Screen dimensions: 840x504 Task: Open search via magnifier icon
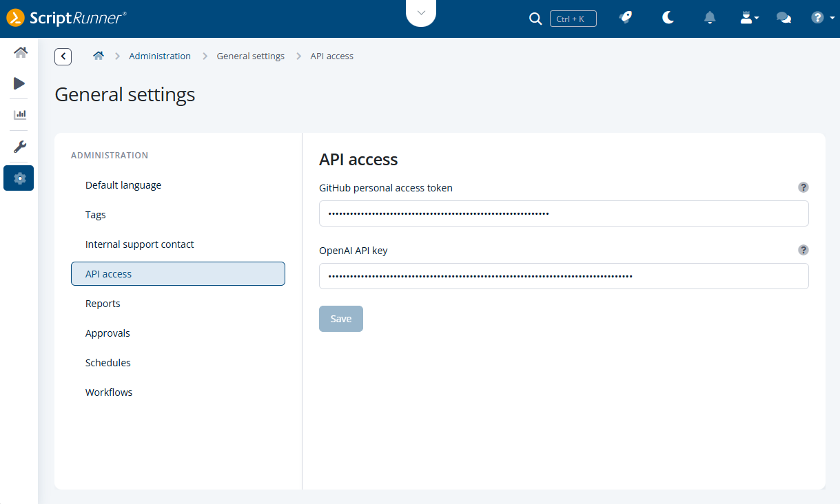point(535,19)
